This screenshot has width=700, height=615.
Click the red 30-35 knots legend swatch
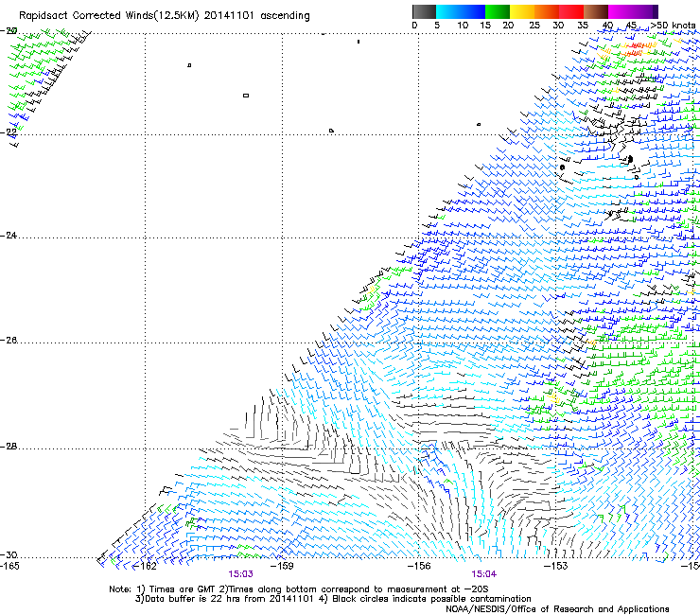571,11
